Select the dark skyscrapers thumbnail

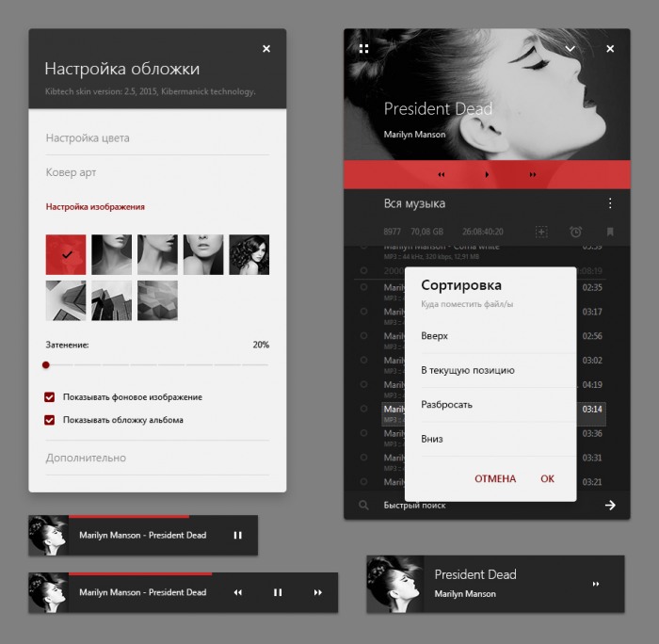111,300
